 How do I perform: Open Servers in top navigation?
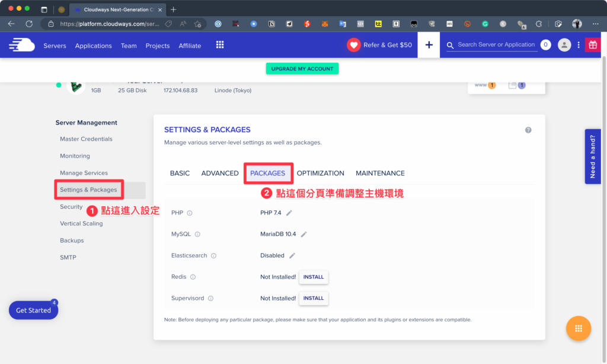pyautogui.click(x=55, y=46)
